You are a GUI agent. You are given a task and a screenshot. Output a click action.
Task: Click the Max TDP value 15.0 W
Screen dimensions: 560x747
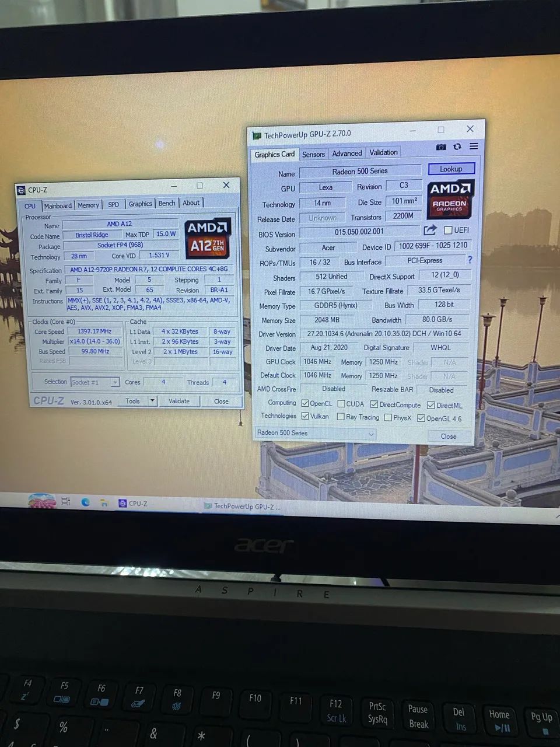tap(166, 233)
